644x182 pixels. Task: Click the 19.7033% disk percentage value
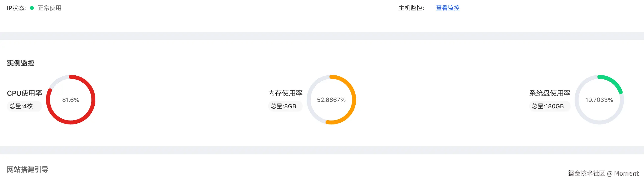point(599,100)
